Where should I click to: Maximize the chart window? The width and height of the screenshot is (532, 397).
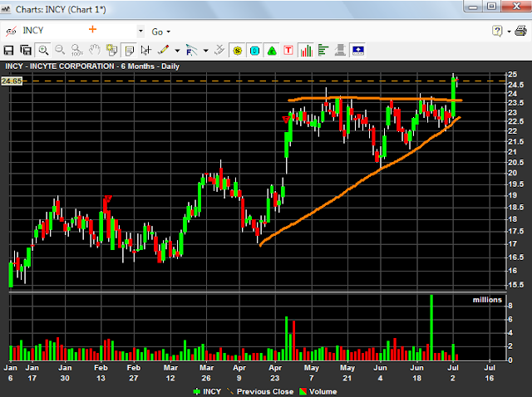[491, 7]
